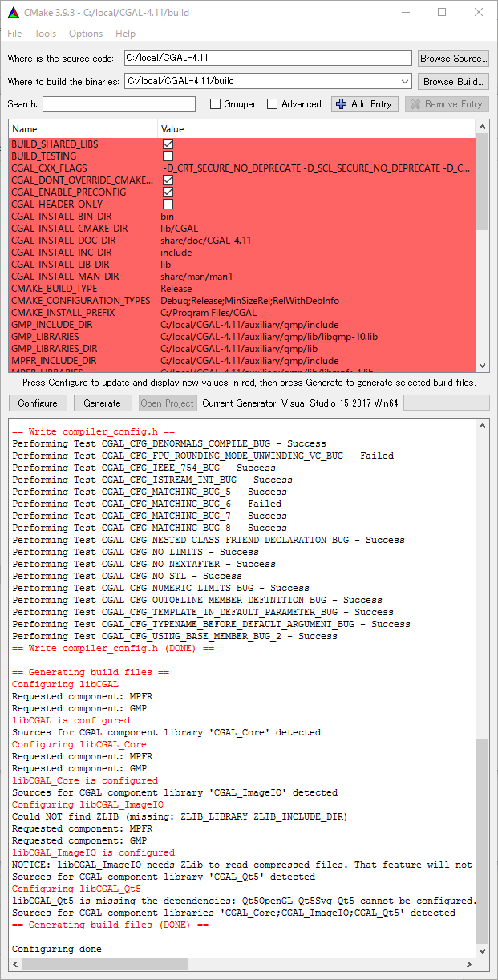The width and height of the screenshot is (498, 980).
Task: Select the GMP_LIBRARIES entry
Action: tap(242, 337)
